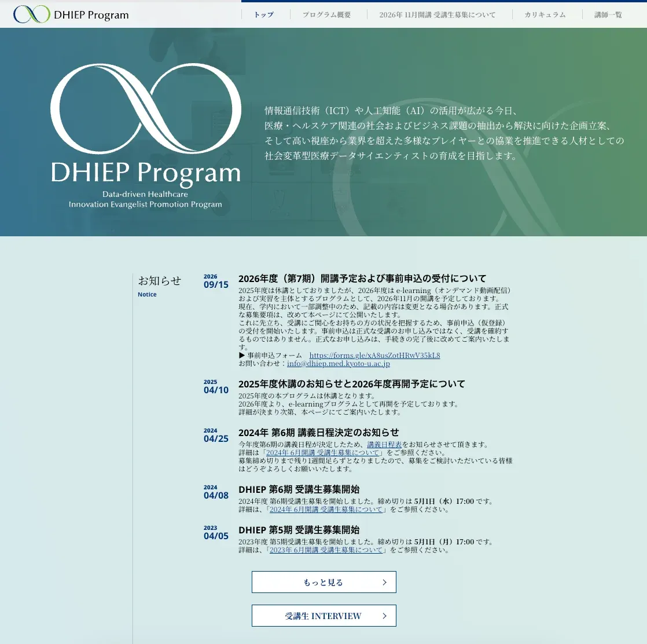
Task: Click the Notice subtitle text
Action: [147, 294]
